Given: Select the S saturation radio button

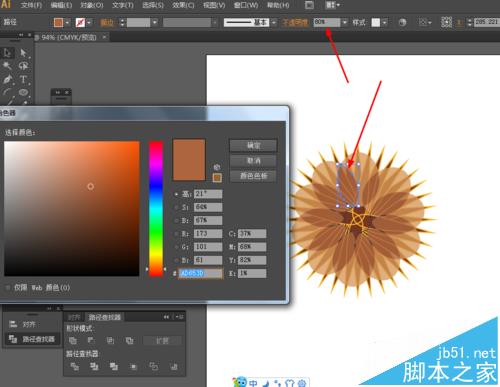Looking at the screenshot, I should [x=176, y=207].
